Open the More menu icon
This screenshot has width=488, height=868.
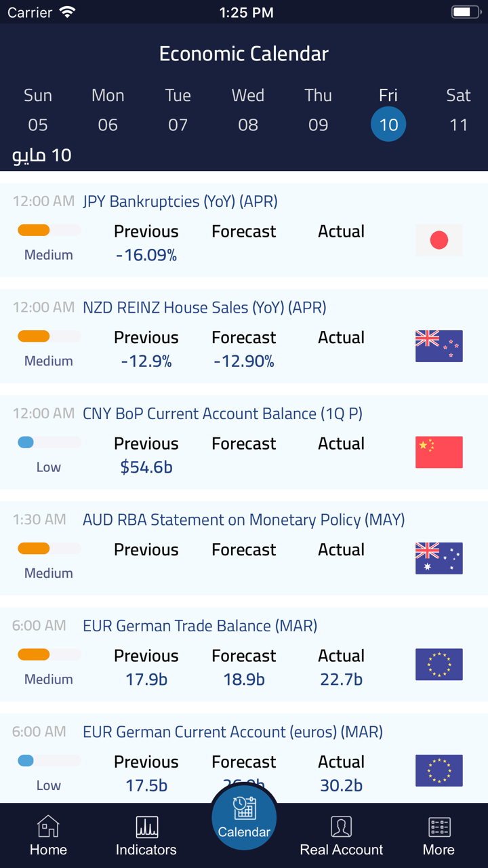coord(439,827)
